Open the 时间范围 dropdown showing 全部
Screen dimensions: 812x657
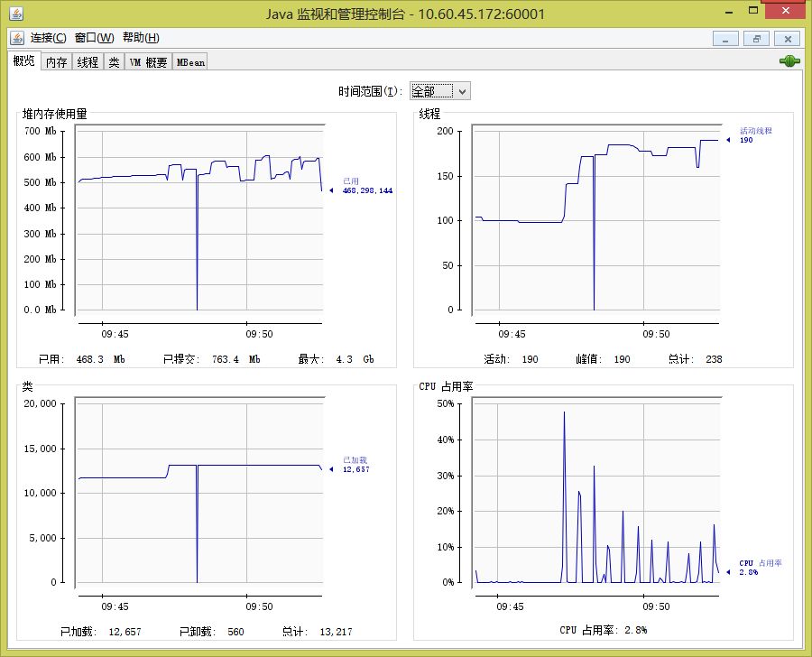tap(439, 91)
